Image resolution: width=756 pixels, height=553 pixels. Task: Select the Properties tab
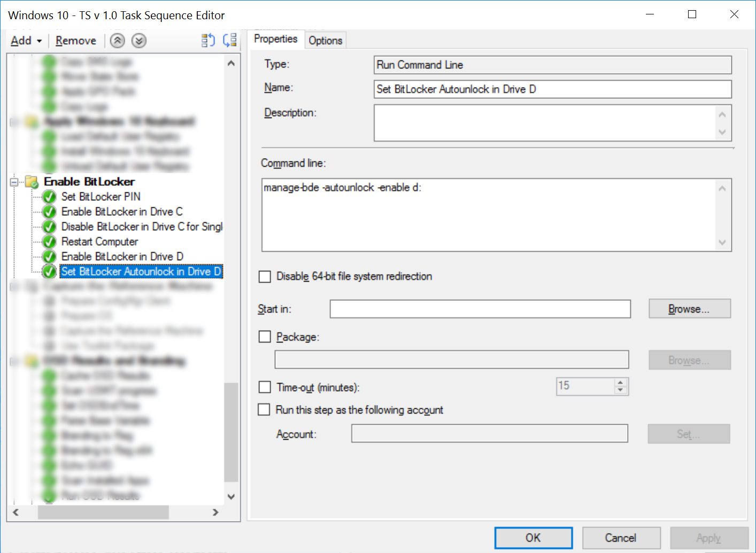point(276,39)
